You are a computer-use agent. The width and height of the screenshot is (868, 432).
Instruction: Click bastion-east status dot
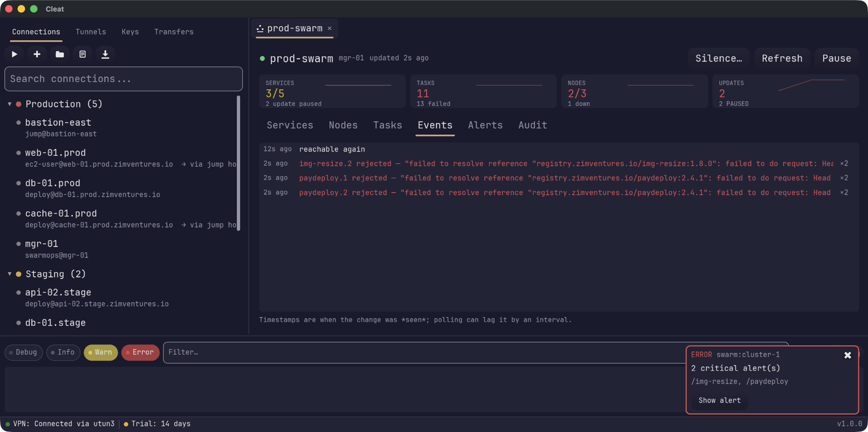coord(18,122)
